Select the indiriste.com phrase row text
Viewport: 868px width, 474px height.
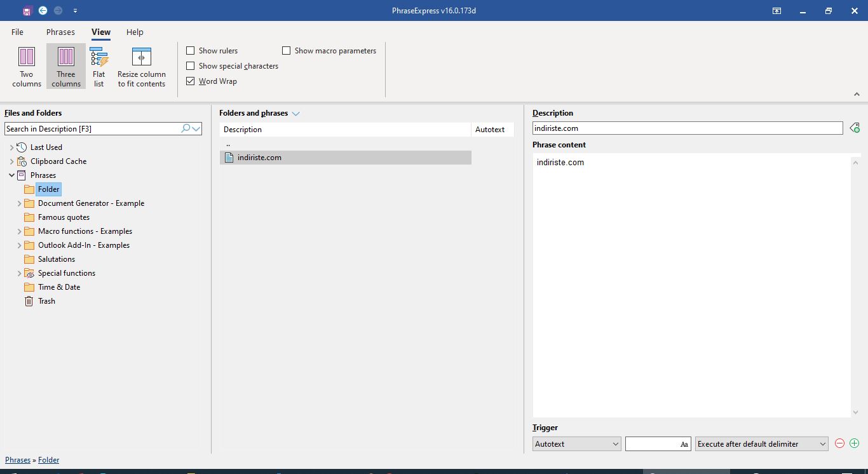pos(259,158)
